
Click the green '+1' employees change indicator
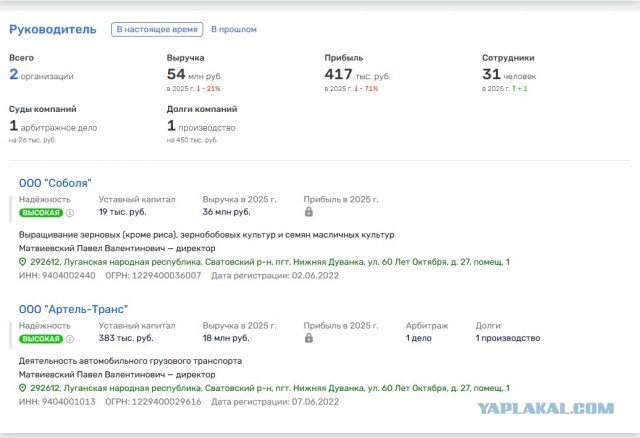tap(520, 88)
